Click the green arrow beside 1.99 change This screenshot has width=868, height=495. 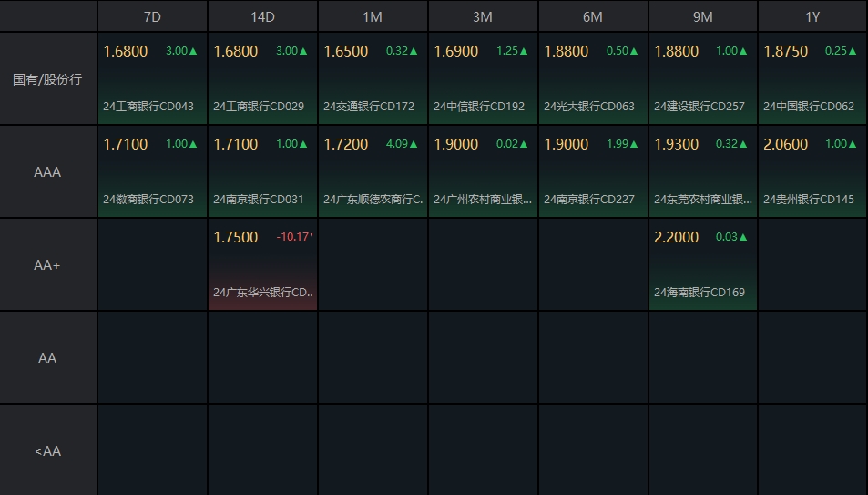point(635,144)
